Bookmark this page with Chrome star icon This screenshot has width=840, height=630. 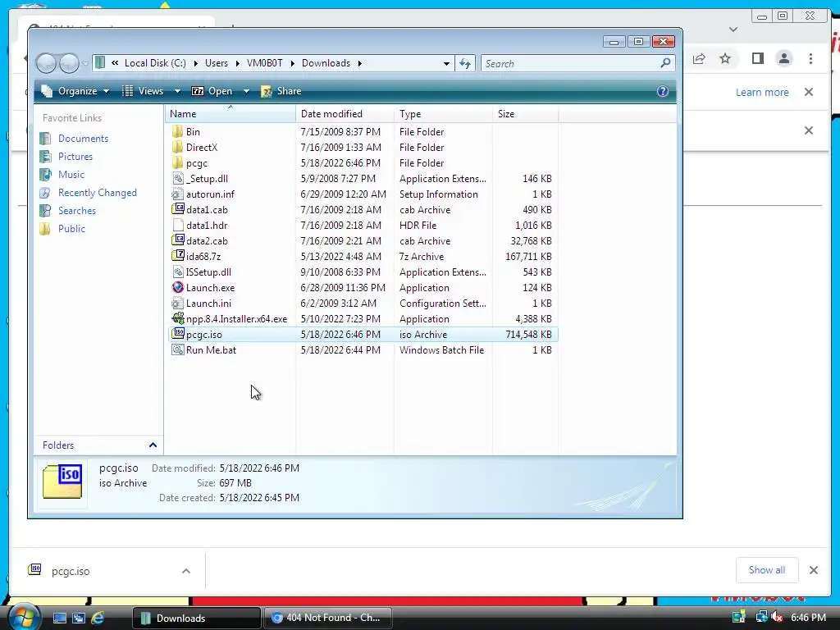pos(725,58)
